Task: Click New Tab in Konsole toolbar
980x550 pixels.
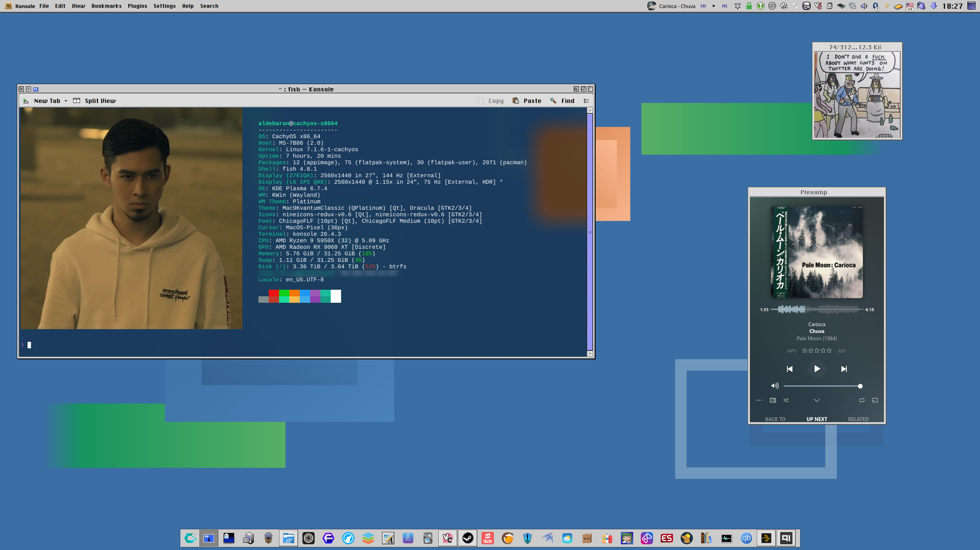Action: tap(42, 101)
